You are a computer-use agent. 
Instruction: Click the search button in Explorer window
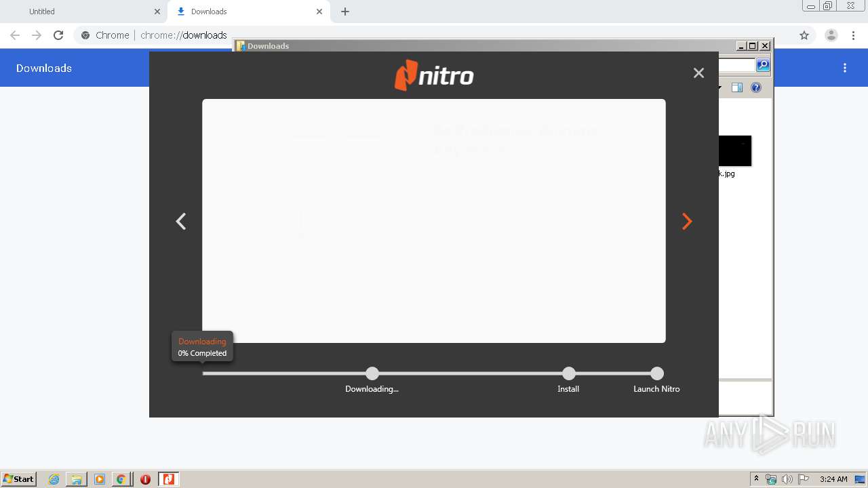point(763,65)
